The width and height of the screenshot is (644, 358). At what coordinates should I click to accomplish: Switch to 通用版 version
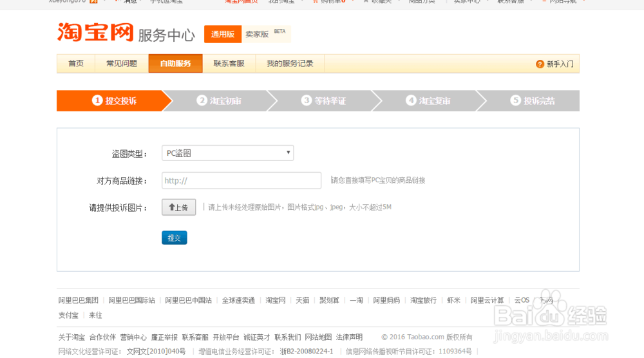point(223,34)
